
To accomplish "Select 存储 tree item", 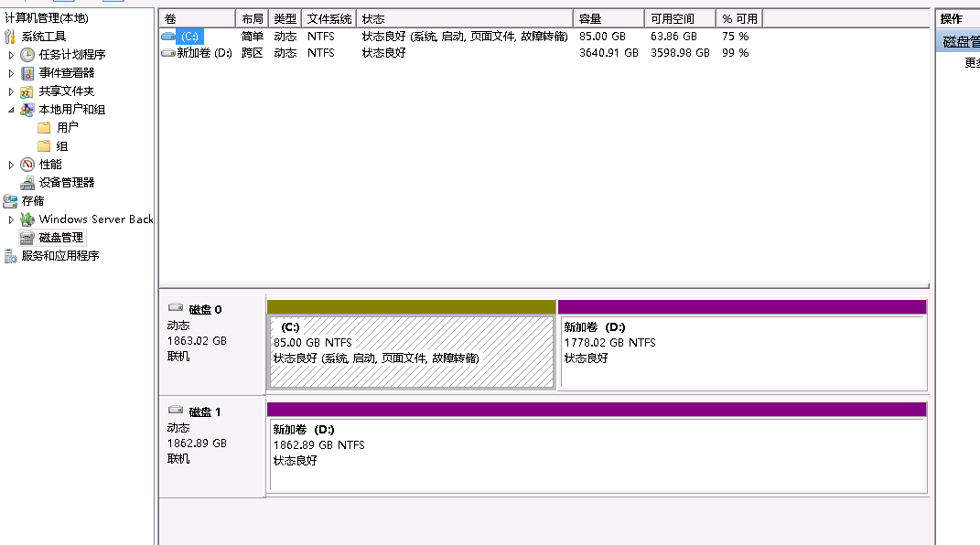I will [33, 201].
